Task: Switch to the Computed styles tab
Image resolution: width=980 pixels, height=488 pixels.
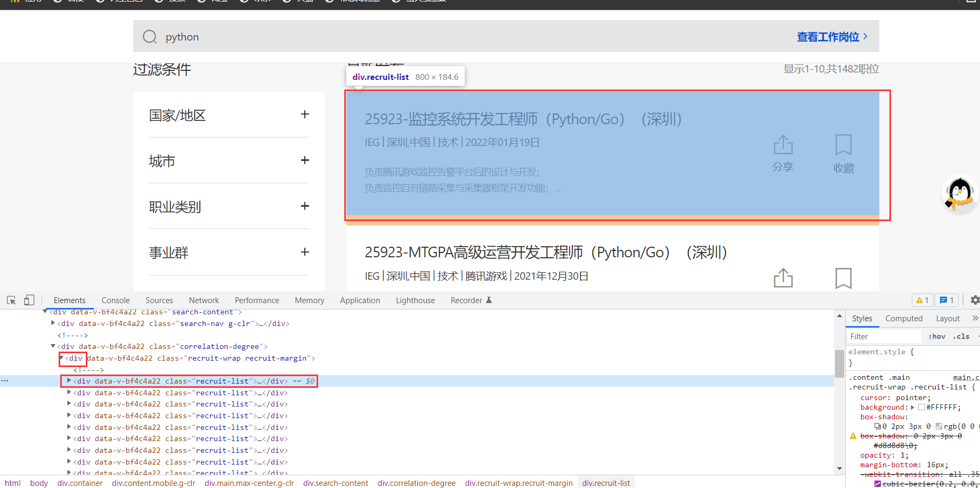Action: coord(904,318)
